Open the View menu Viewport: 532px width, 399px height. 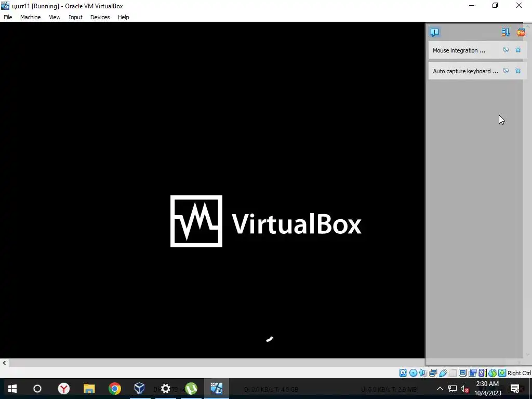click(x=55, y=17)
